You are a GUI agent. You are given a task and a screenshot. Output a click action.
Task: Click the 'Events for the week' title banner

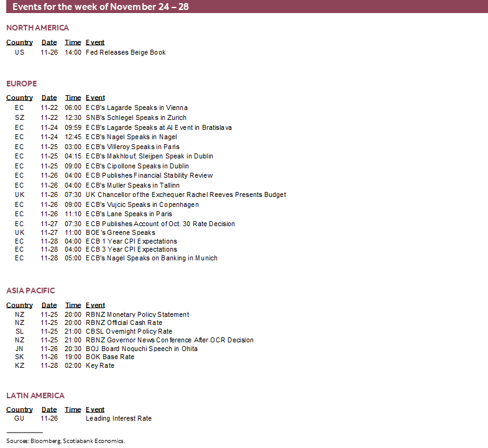[101, 7]
